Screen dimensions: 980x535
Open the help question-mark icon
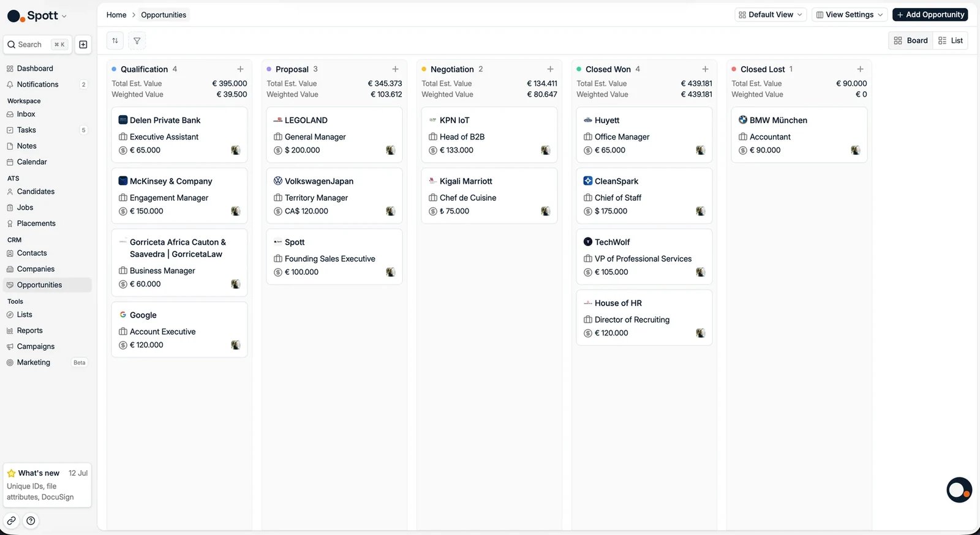(31, 521)
